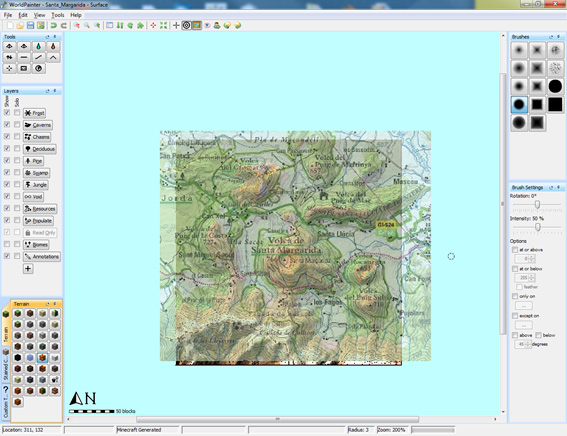Open the View menu
This screenshot has height=436, width=567.
click(39, 15)
